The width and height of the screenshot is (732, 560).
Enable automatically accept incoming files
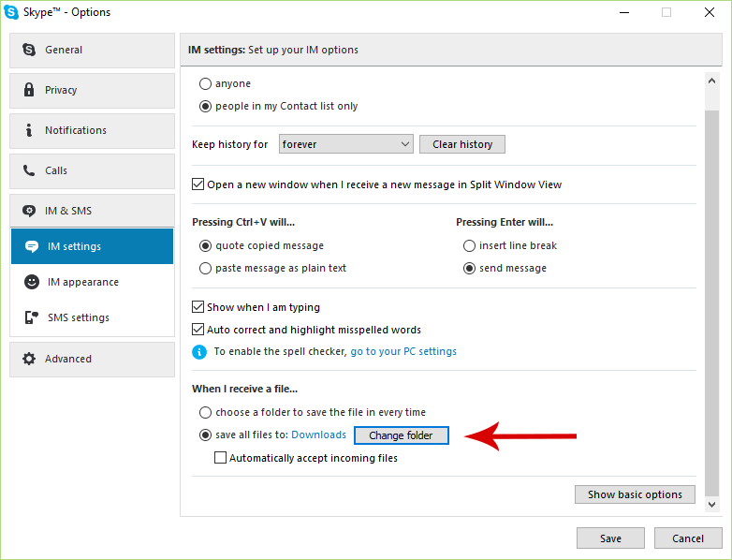tap(220, 458)
